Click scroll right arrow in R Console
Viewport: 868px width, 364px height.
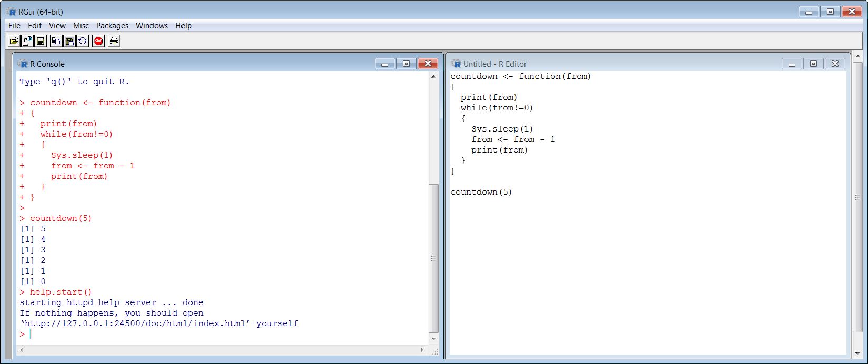click(422, 350)
